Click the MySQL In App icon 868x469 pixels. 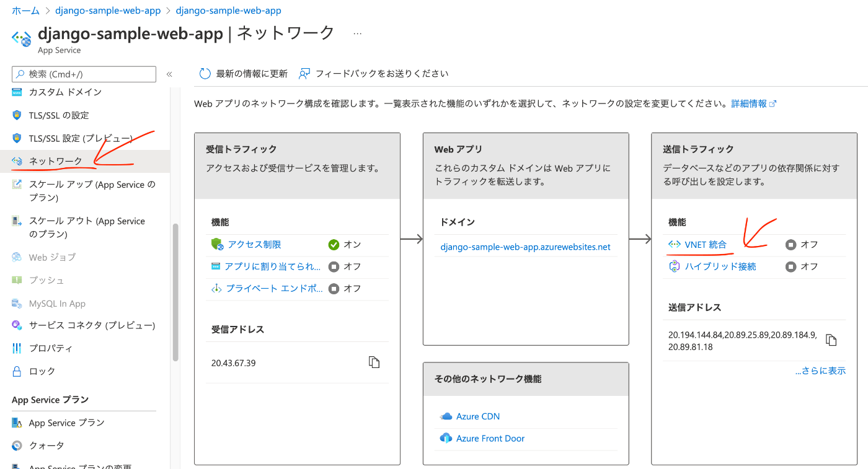[17, 304]
